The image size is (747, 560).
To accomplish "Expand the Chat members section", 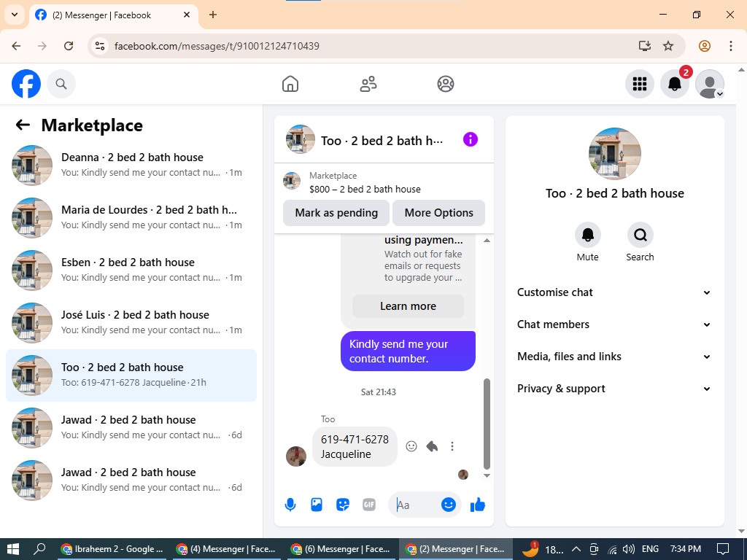I will click(614, 324).
